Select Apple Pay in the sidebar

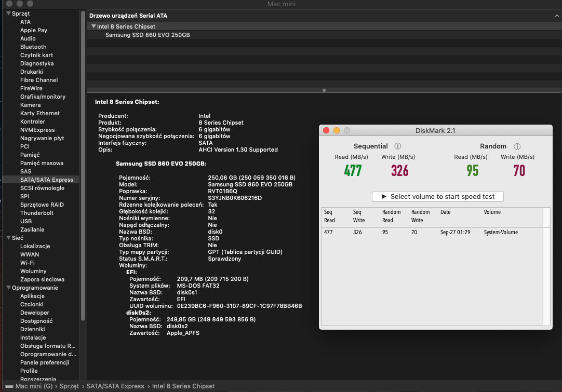pyautogui.click(x=34, y=30)
